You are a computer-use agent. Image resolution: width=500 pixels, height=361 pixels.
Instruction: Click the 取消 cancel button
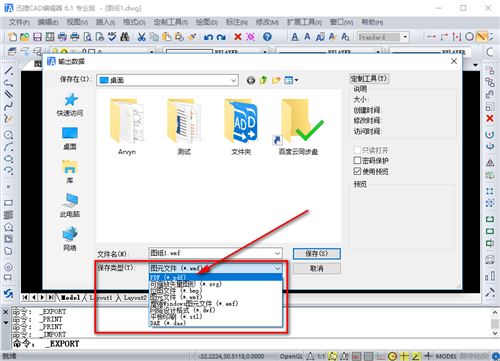pyautogui.click(x=317, y=268)
